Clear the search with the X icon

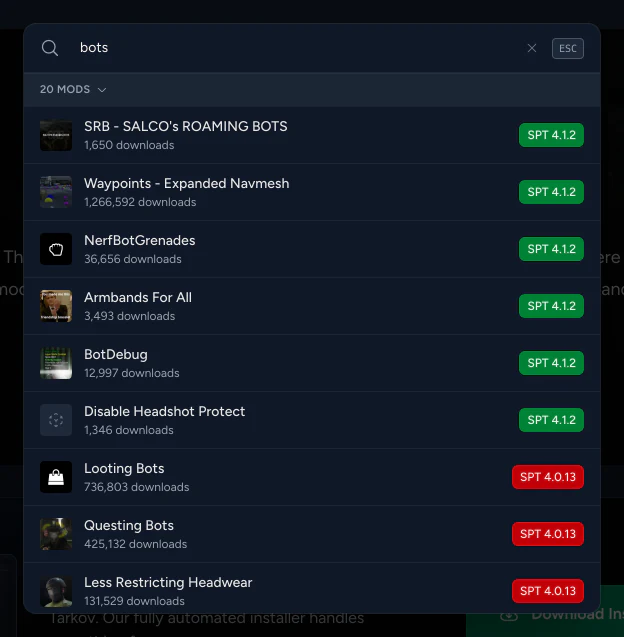coord(532,48)
